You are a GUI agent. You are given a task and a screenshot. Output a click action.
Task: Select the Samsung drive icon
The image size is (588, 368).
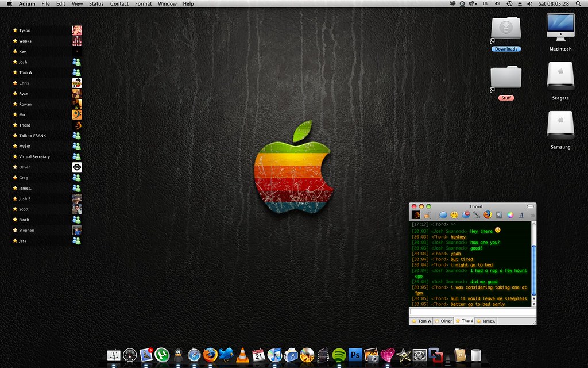coord(560,125)
